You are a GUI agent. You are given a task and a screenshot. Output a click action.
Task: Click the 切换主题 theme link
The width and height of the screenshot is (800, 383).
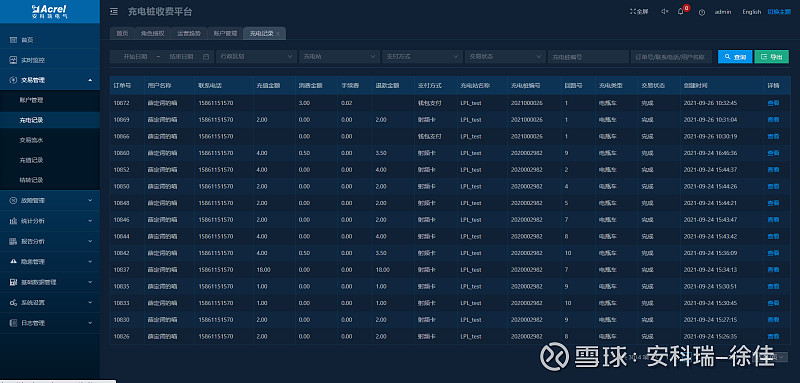coord(779,12)
